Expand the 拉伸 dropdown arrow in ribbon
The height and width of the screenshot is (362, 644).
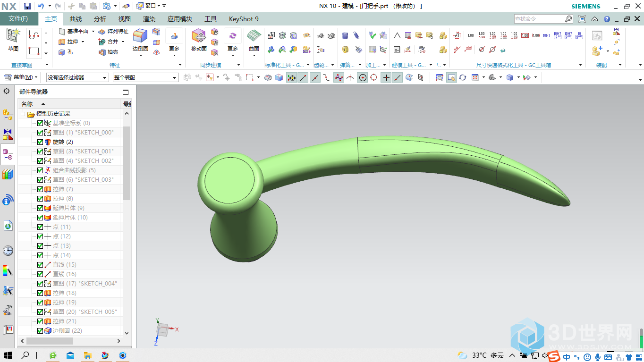click(x=83, y=42)
